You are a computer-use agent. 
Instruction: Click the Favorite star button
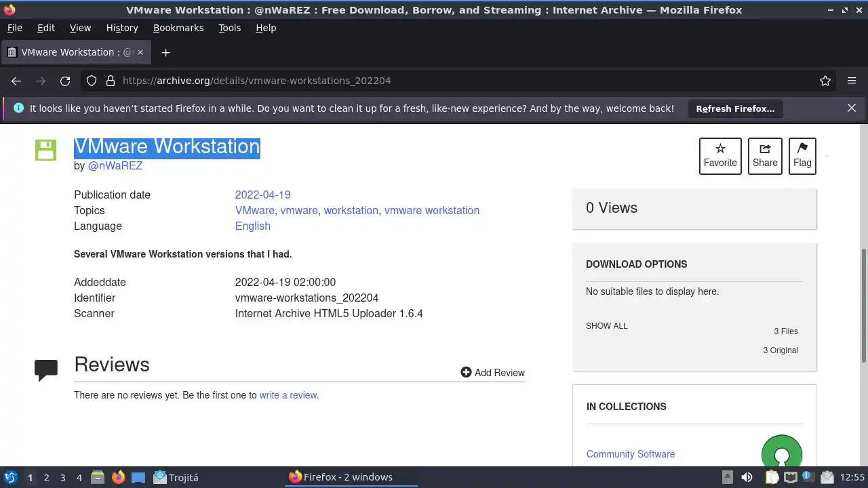click(720, 156)
